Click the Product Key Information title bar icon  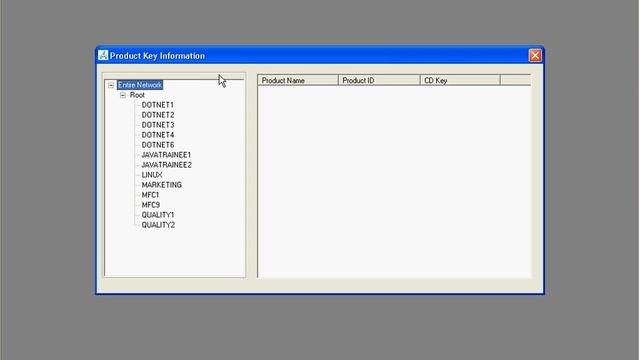pyautogui.click(x=103, y=56)
